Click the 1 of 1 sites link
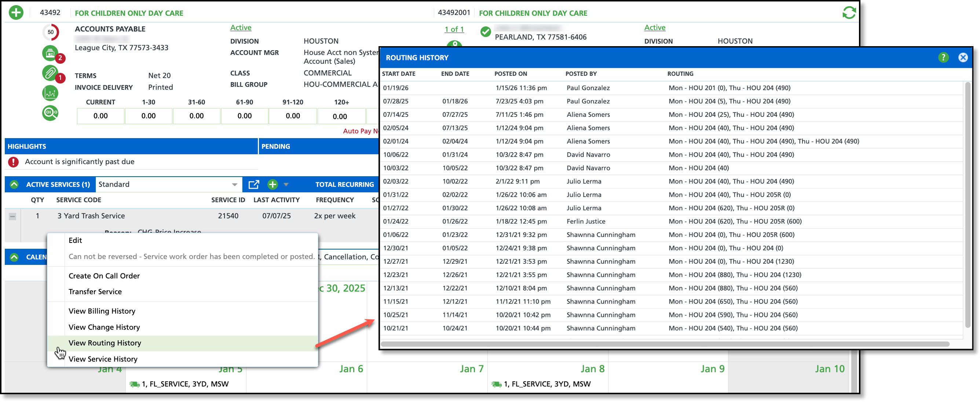Image resolution: width=980 pixels, height=403 pixels. pos(454,29)
